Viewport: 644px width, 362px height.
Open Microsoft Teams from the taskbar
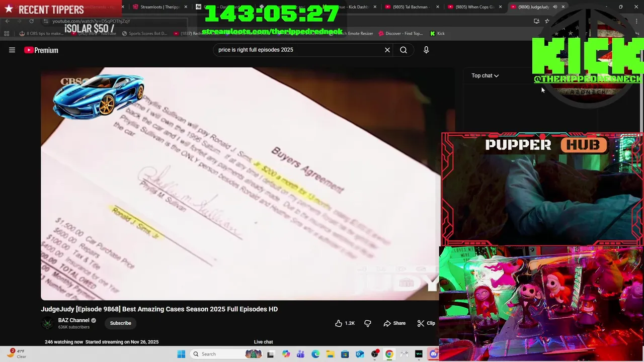point(300,354)
